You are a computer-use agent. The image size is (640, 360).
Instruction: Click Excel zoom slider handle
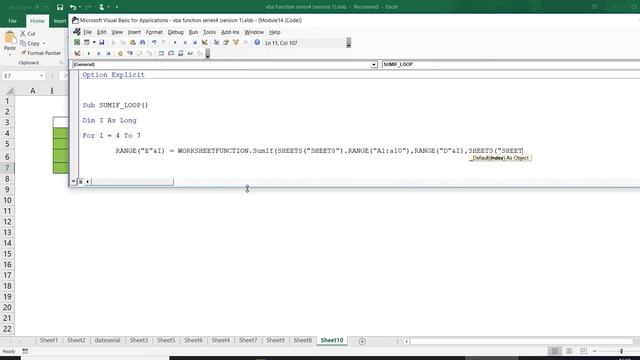(x=621, y=351)
